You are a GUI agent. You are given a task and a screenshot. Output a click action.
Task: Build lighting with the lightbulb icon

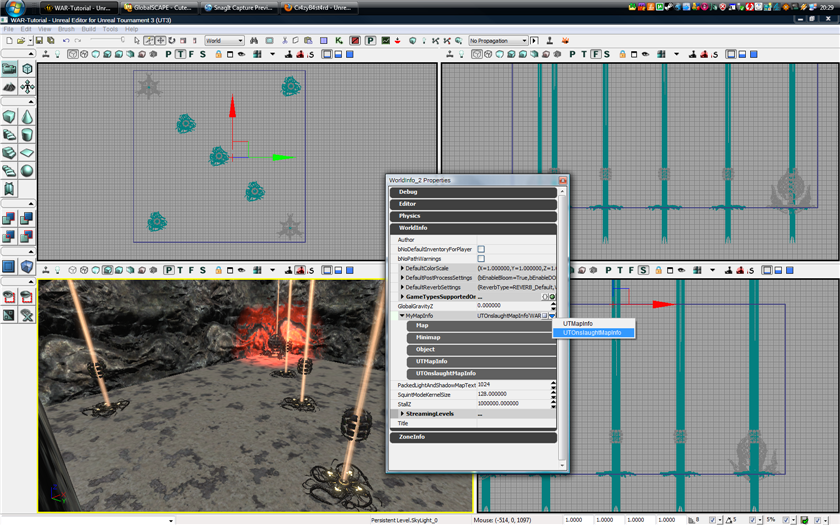424,41
